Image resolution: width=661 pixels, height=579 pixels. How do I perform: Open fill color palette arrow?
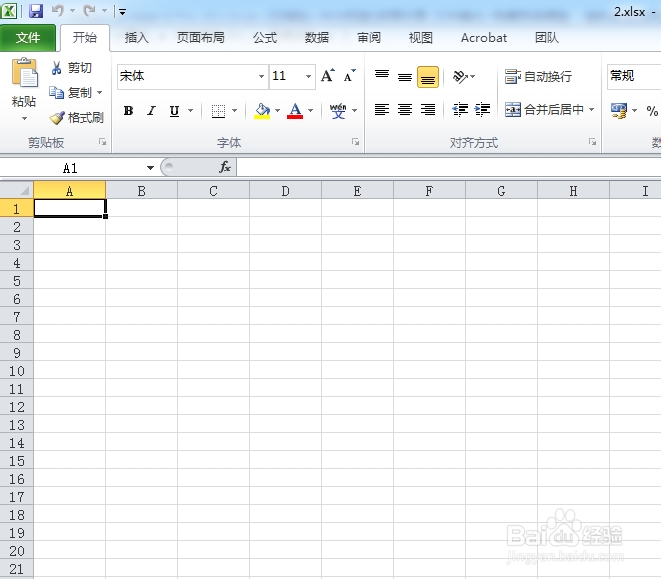coord(277,111)
